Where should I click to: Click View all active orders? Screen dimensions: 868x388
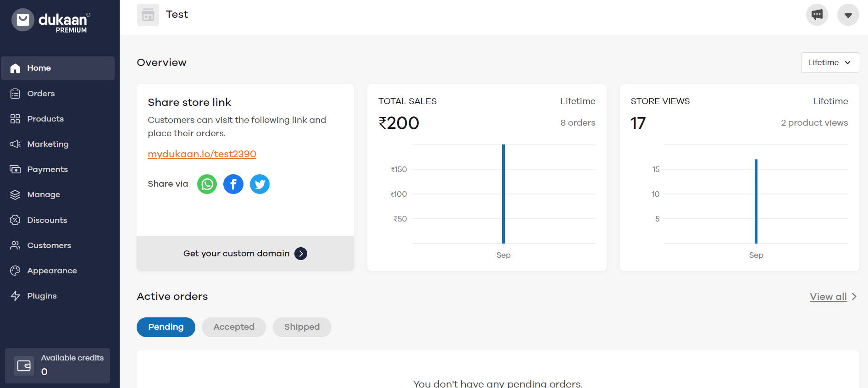(828, 297)
